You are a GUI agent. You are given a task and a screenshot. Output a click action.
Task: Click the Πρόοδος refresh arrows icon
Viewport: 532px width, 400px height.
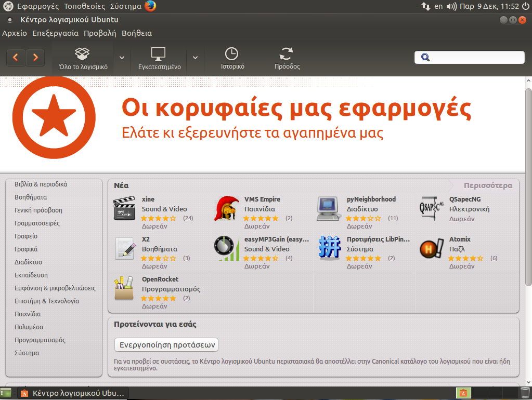point(287,54)
